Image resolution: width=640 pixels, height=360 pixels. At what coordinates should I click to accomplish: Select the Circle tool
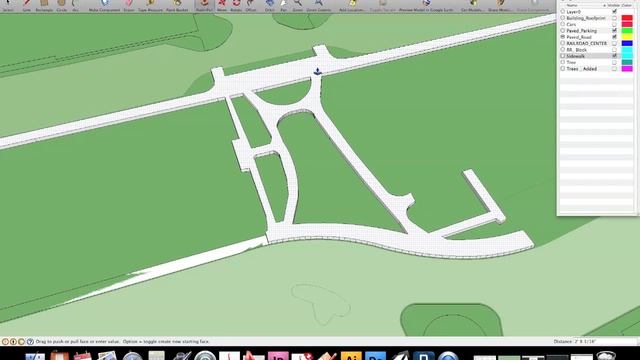pyautogui.click(x=62, y=5)
